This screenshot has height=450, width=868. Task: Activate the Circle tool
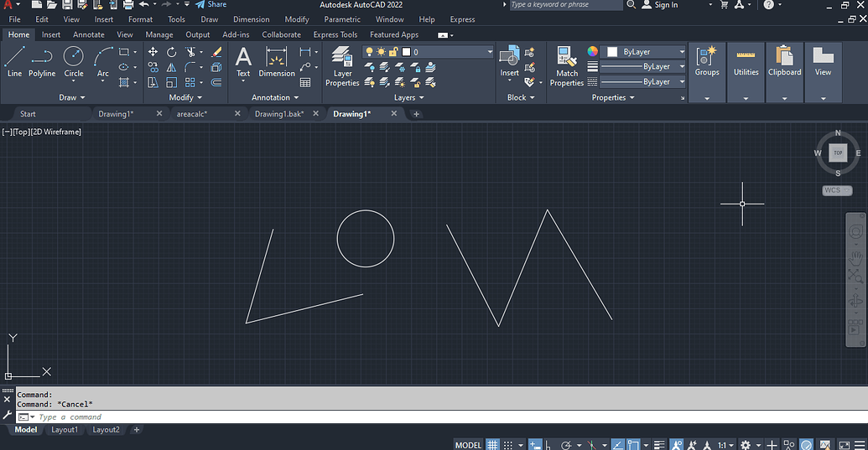coord(74,61)
